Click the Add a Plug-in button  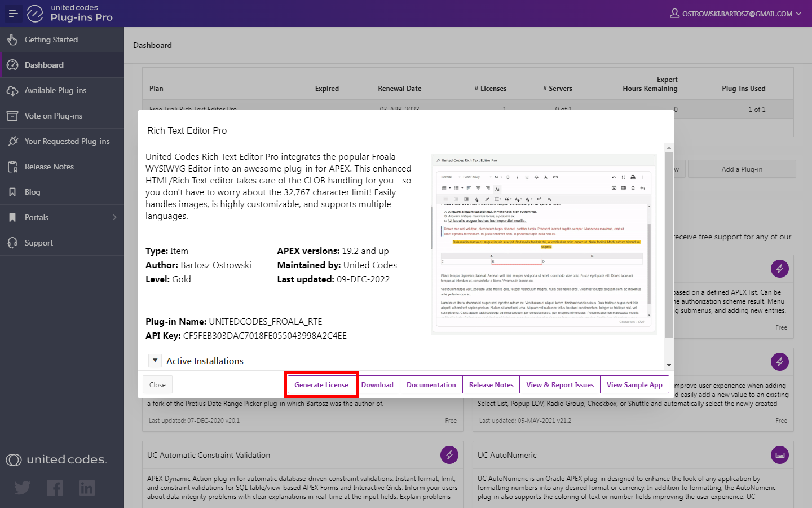(x=742, y=169)
